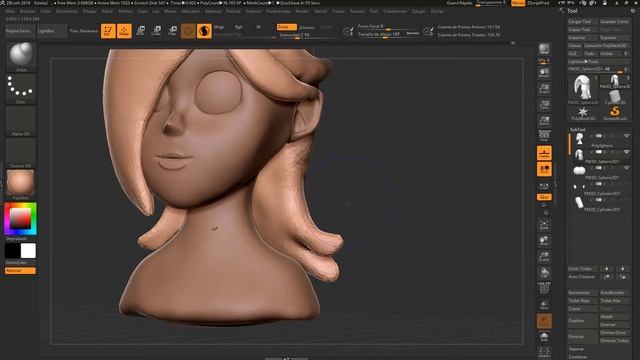Activate the Dibujar draw mode button
Viewport: 640px width, 360px height.
pyautogui.click(x=124, y=31)
